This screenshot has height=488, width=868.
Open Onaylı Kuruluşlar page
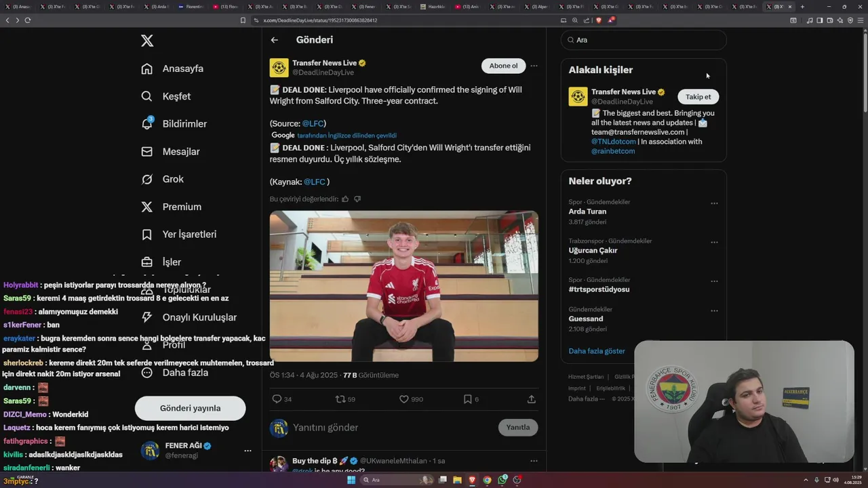coord(189,317)
